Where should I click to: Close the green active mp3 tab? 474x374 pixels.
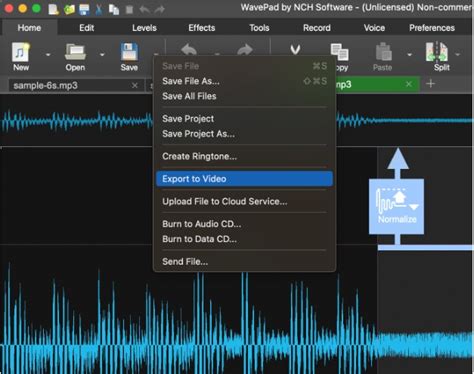pos(409,84)
